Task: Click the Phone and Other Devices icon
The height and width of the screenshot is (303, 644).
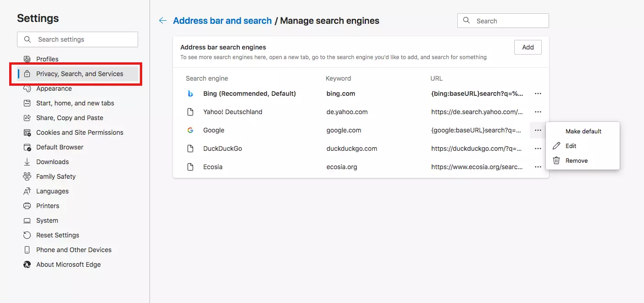Action: [x=27, y=250]
